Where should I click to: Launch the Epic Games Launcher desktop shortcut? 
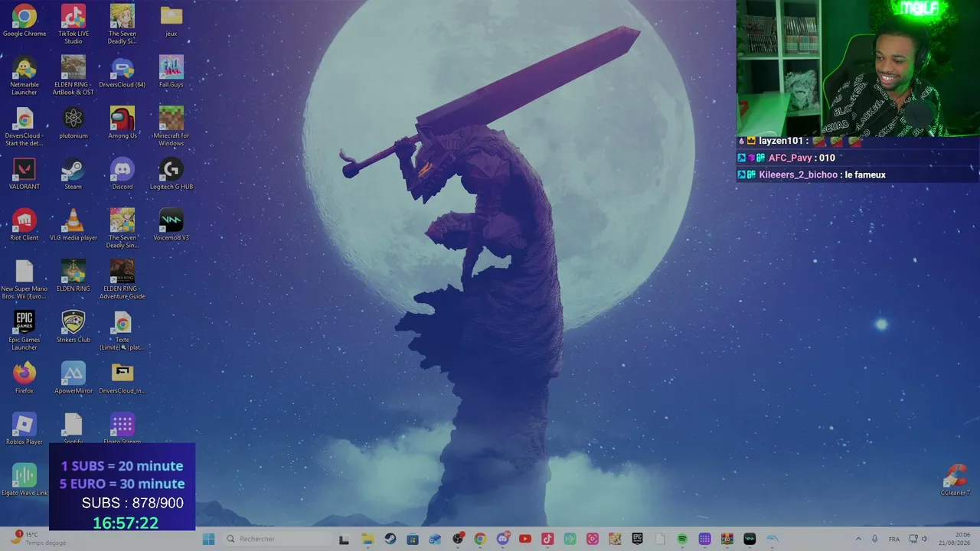coord(24,331)
